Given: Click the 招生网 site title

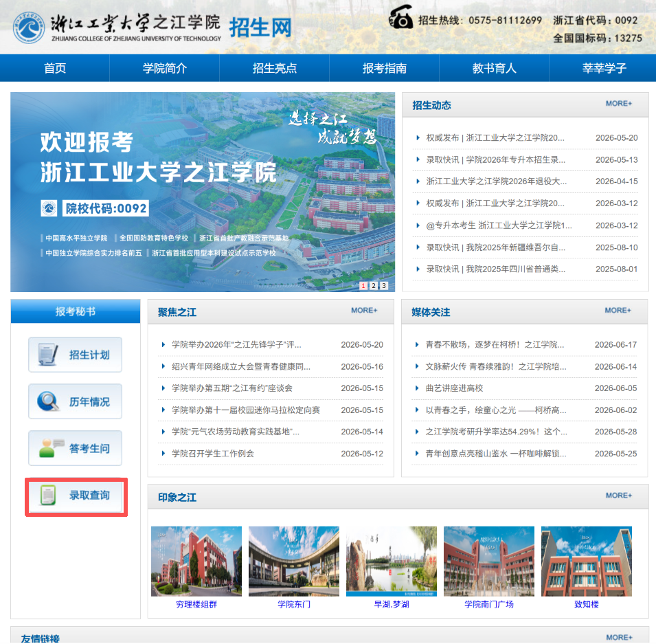Looking at the screenshot, I should click(260, 27).
